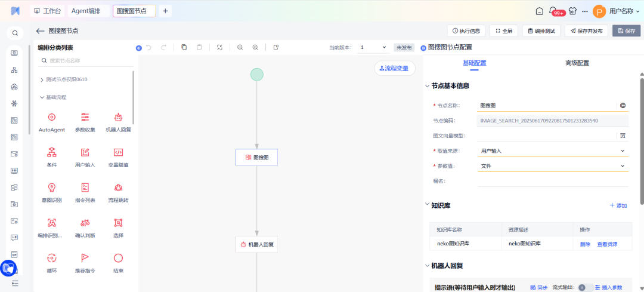Switch to the Agent编排 tab
The height and width of the screenshot is (292, 644).
click(x=86, y=11)
